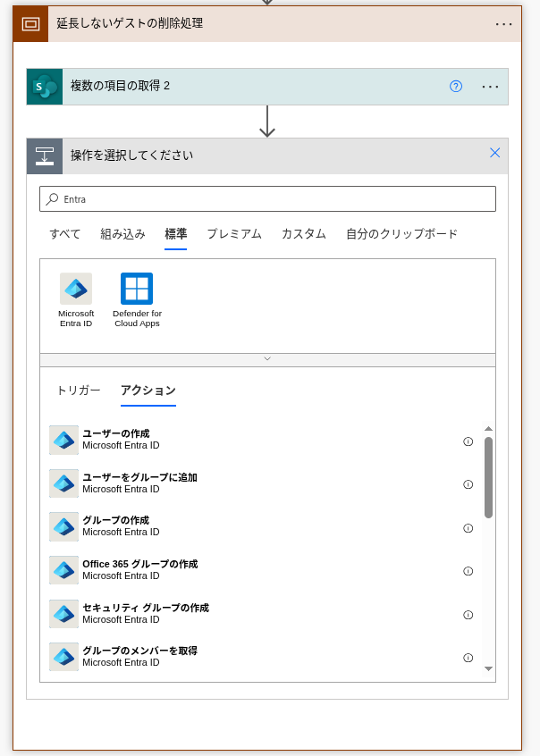Open the 自分のクリップボード tab
The height and width of the screenshot is (756, 540).
coord(401,234)
